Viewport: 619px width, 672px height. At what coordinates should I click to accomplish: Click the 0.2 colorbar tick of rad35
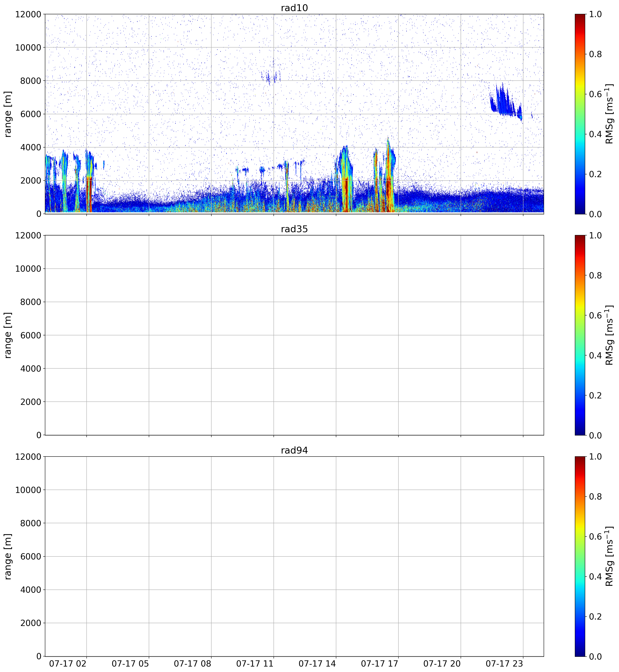pos(596,396)
